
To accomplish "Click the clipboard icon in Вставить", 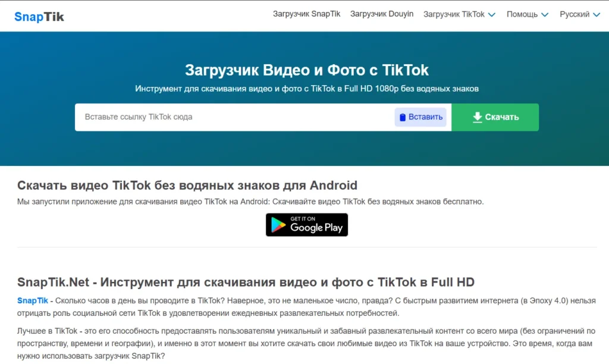I will [x=403, y=117].
